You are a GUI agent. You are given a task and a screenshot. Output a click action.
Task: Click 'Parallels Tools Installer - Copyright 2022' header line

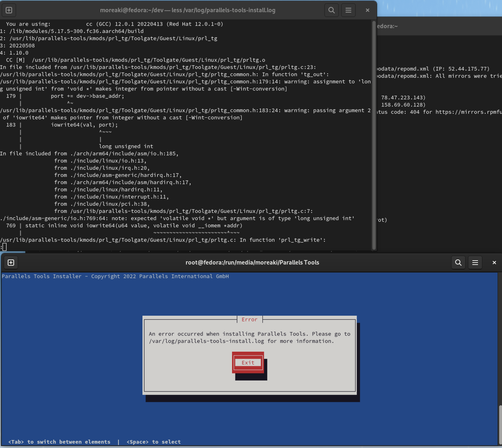coord(115,276)
